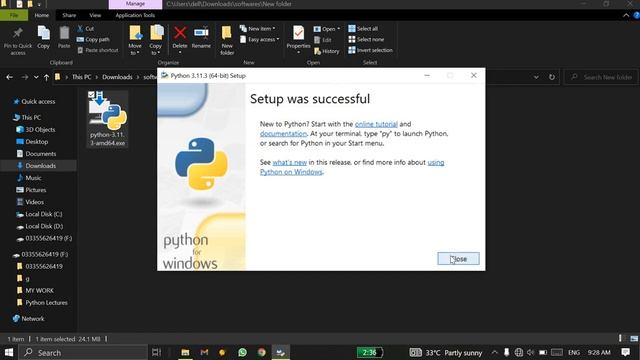Image resolution: width=640 pixels, height=360 pixels.
Task: Open the Easy access dropdown
Action: [260, 40]
